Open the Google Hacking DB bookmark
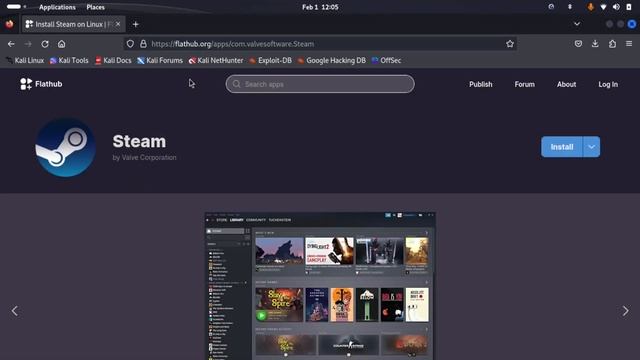This screenshot has height=360, width=640. [x=331, y=60]
